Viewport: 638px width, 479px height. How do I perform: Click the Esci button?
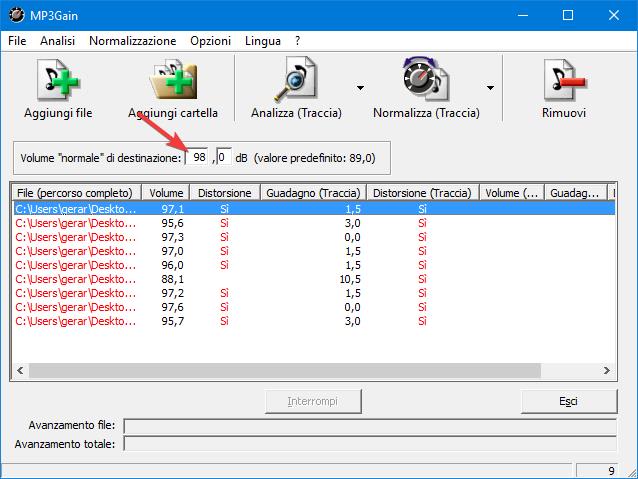tap(568, 401)
